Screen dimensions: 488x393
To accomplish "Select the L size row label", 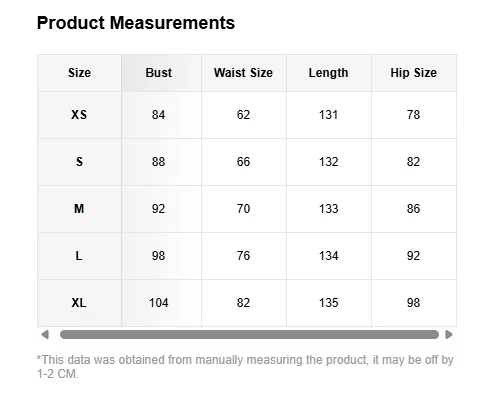I will point(79,256).
